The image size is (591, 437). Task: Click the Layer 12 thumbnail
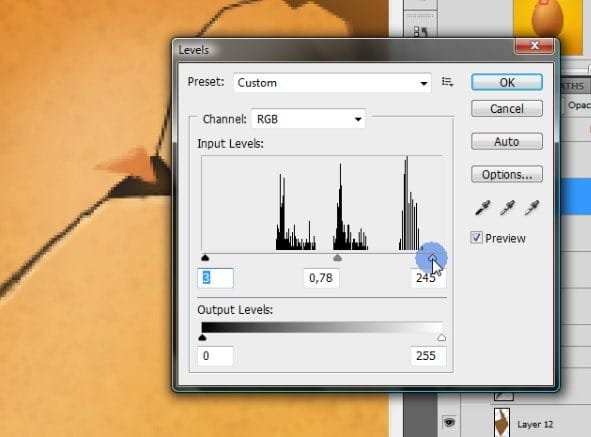tap(502, 422)
